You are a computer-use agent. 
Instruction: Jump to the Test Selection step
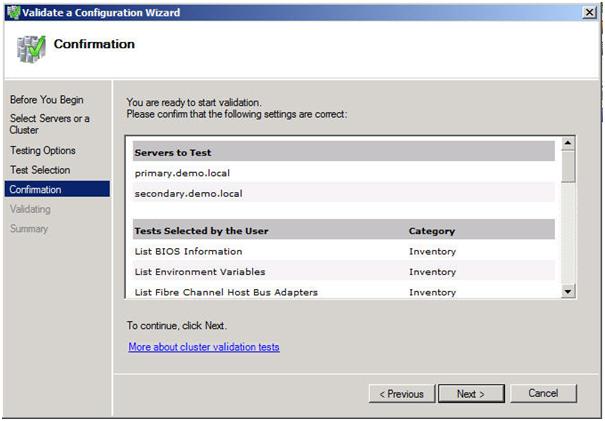click(x=40, y=170)
